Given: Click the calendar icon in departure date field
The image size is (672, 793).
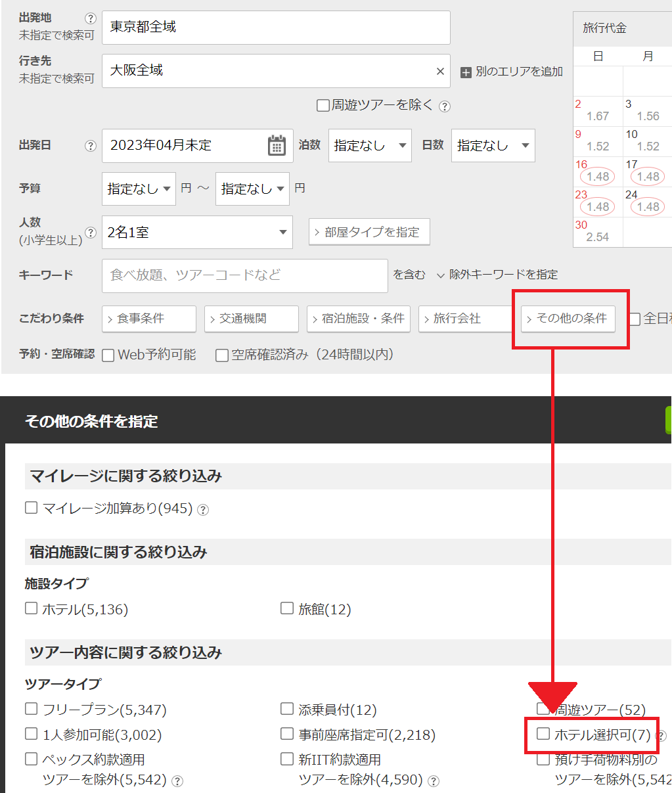Looking at the screenshot, I should click(x=277, y=145).
